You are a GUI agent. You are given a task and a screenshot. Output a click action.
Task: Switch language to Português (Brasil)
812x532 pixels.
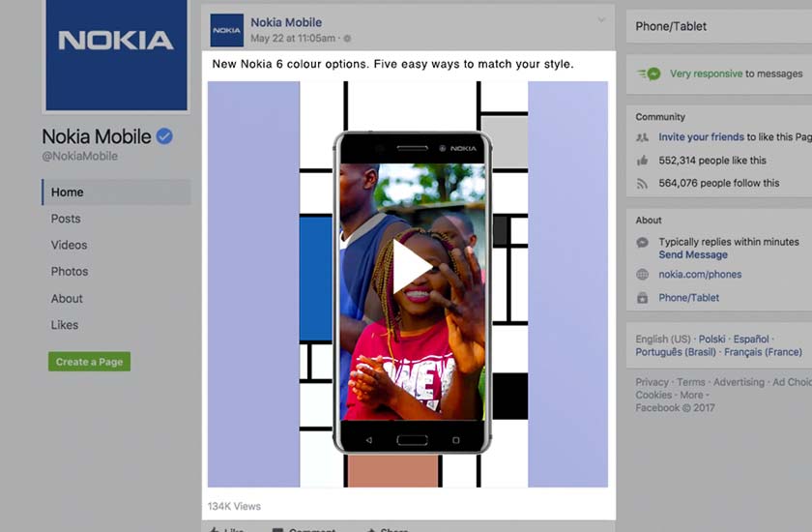[x=676, y=352]
